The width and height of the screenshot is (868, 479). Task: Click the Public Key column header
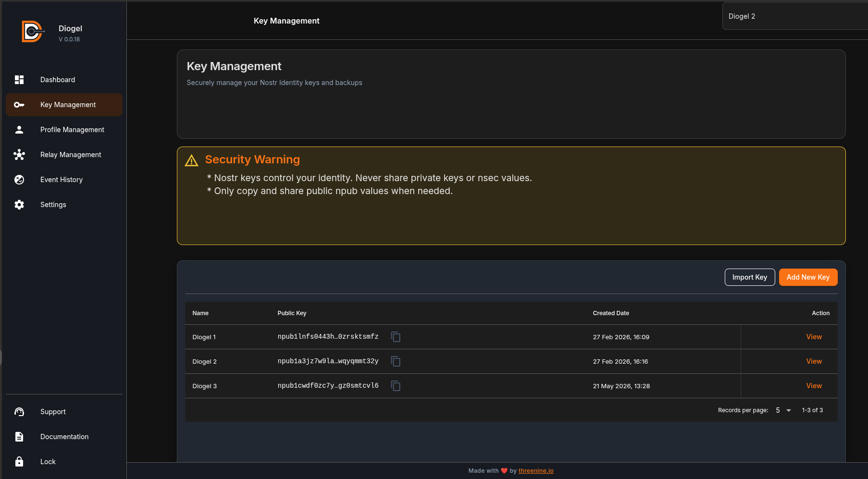click(292, 313)
